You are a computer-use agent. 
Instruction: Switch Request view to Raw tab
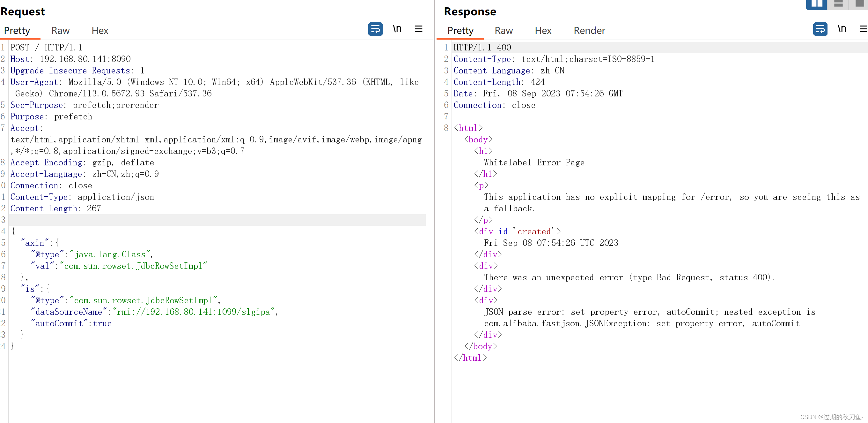coord(60,31)
